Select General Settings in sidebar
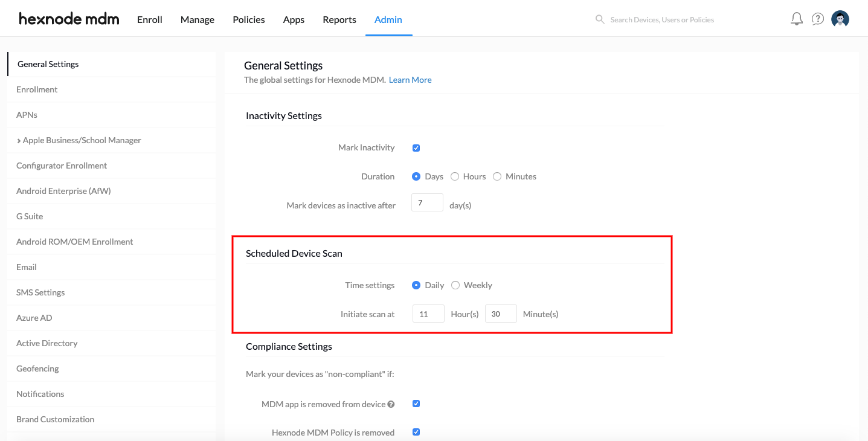Screen dimensions: 868x441 coord(111,64)
